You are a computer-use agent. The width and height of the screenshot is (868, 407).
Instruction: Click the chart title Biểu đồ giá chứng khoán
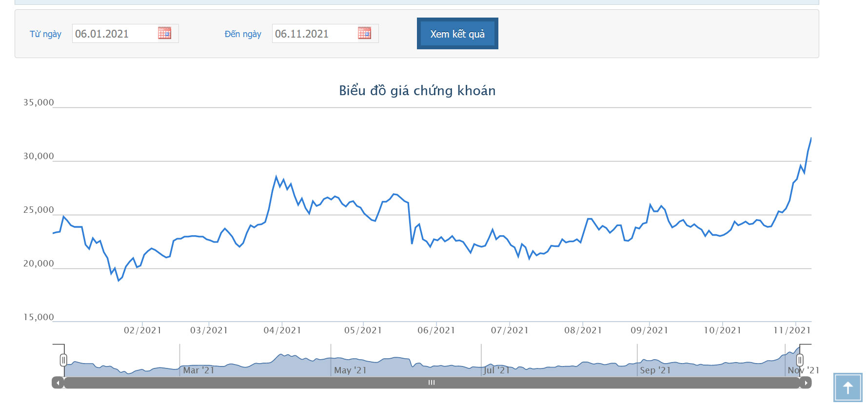(x=417, y=91)
